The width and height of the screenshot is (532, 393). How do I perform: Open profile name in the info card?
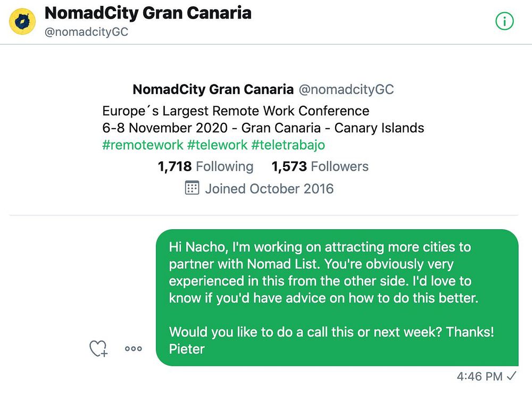click(213, 89)
